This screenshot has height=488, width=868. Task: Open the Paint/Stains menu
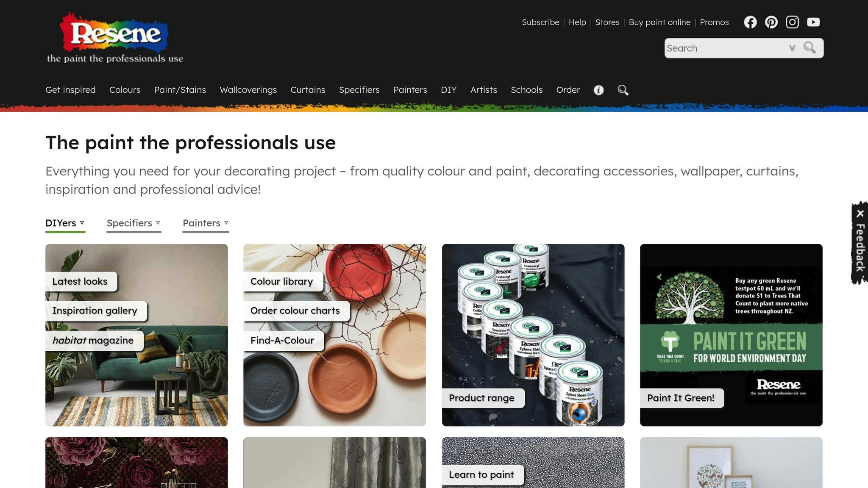coord(180,90)
